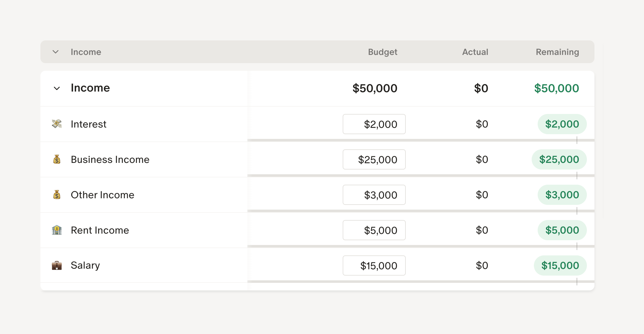Click the $15,000 remaining pill for Salary
Image resolution: width=644 pixels, height=334 pixels.
click(560, 265)
